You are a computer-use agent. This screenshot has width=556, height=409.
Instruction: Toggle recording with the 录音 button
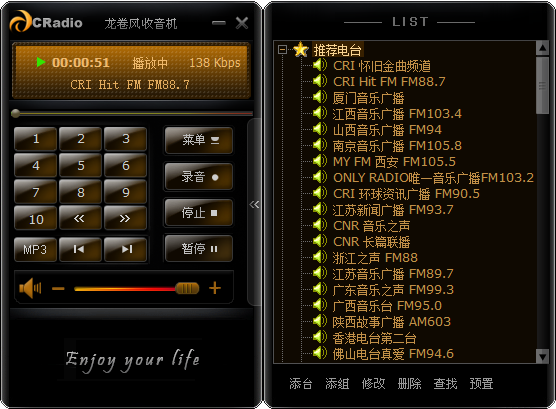(x=199, y=177)
